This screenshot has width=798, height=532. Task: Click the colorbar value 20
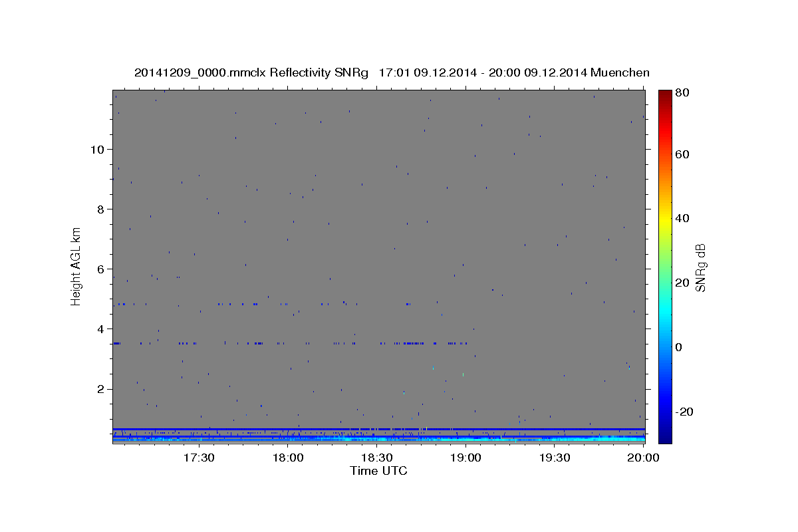[x=682, y=283]
